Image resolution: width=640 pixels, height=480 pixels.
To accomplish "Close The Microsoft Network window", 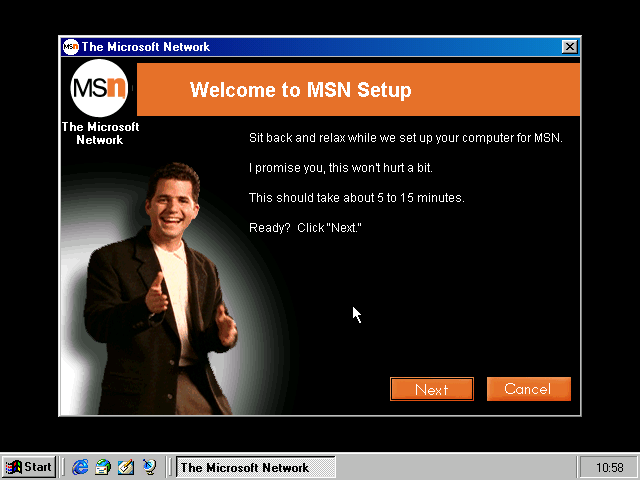I will [x=569, y=47].
